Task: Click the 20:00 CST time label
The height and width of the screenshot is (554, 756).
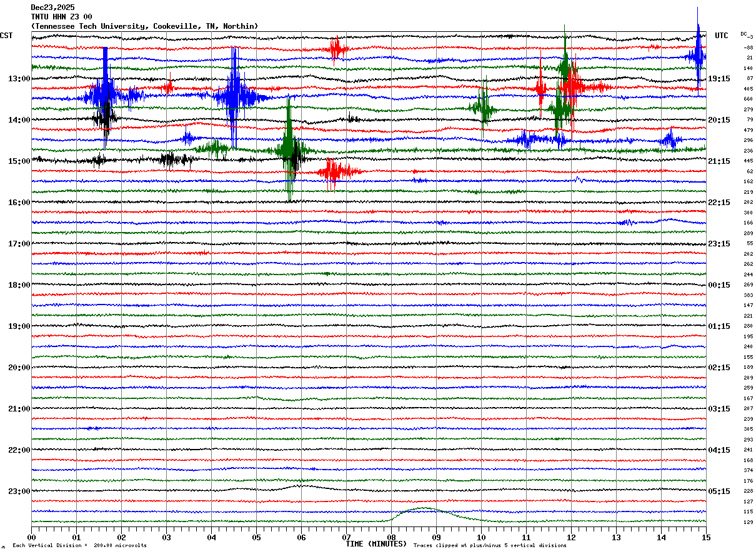Action: click(19, 368)
